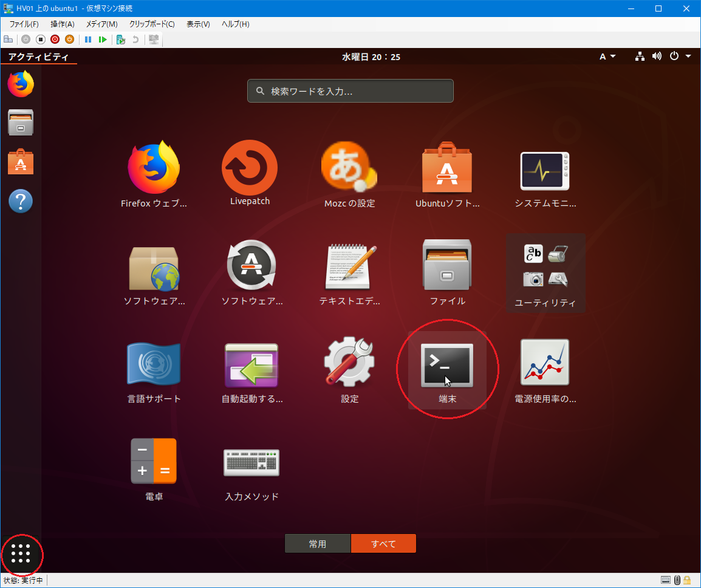701x588 pixels.
Task: Pause the virtual machine from toolbar
Action: 88,39
